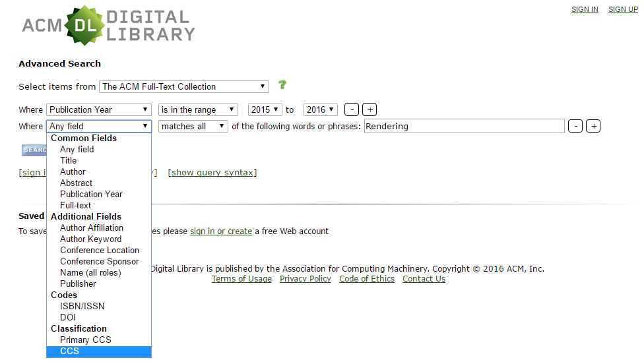Viewport: 644px width, 362px height.
Task: Click the SEARCH button
Action: (34, 150)
